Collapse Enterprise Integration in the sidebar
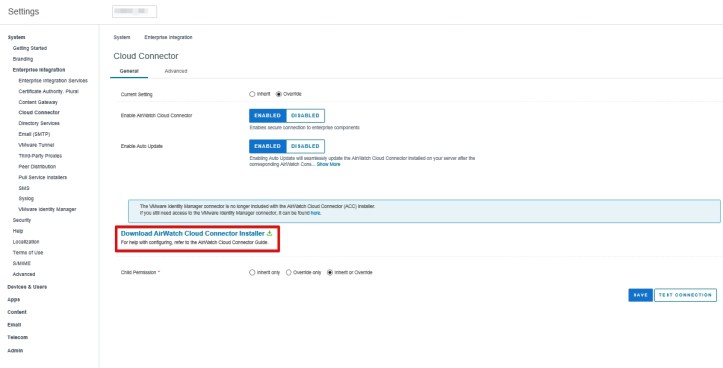 [39, 70]
